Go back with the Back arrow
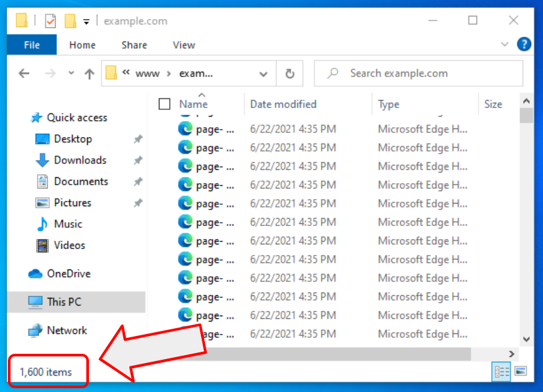This screenshot has width=543, height=392. [24, 73]
